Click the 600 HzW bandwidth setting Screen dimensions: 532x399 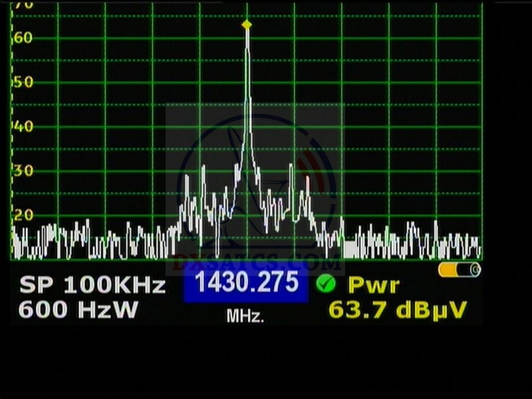78,309
